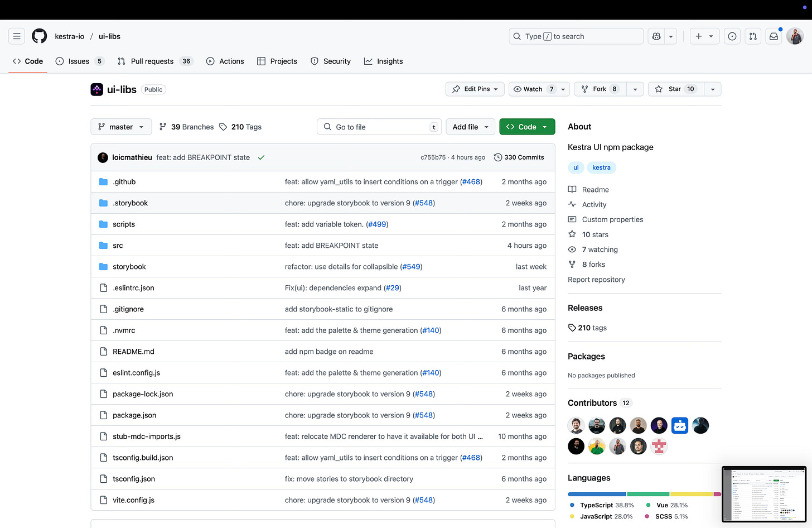Open the master branch selector dropdown
The width and height of the screenshot is (812, 528).
coord(121,127)
